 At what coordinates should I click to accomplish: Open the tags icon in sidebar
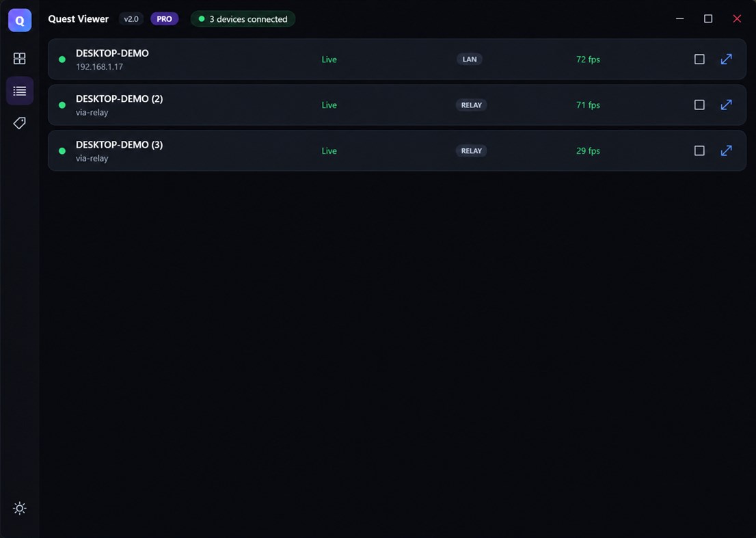point(19,123)
